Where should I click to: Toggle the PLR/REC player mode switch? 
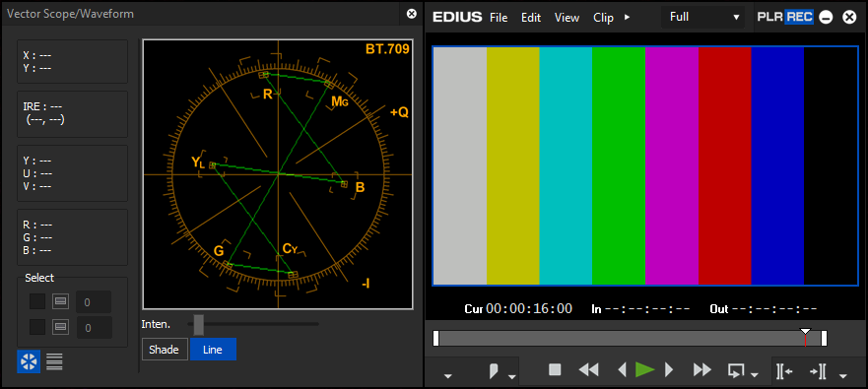tap(785, 17)
